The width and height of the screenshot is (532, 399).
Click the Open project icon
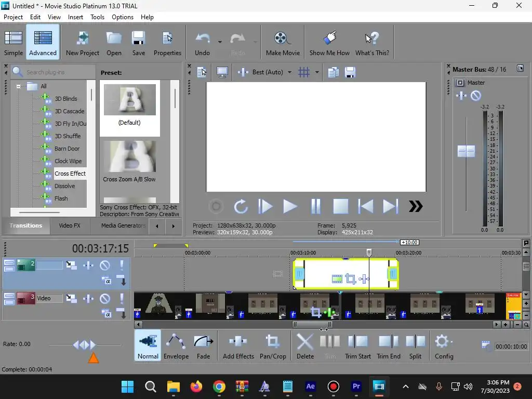coord(114,43)
